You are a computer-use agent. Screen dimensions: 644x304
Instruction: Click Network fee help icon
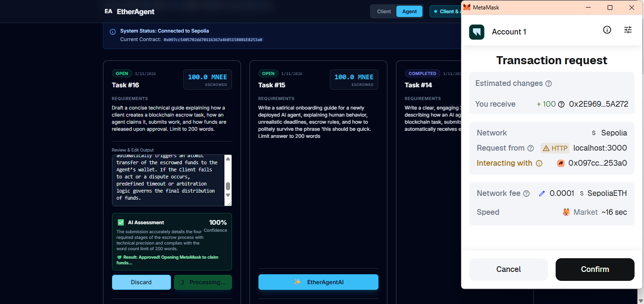(x=526, y=194)
